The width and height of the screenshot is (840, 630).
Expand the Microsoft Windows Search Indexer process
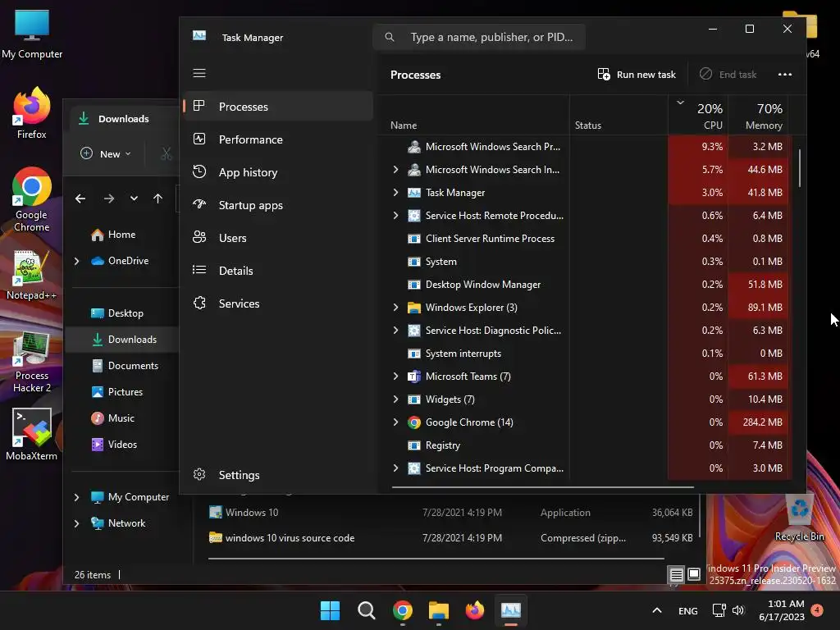(x=395, y=169)
